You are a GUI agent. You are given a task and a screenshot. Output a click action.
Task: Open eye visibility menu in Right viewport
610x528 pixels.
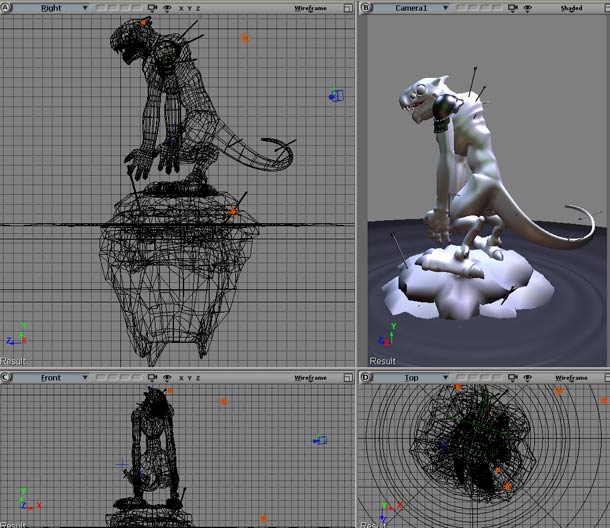[167, 8]
